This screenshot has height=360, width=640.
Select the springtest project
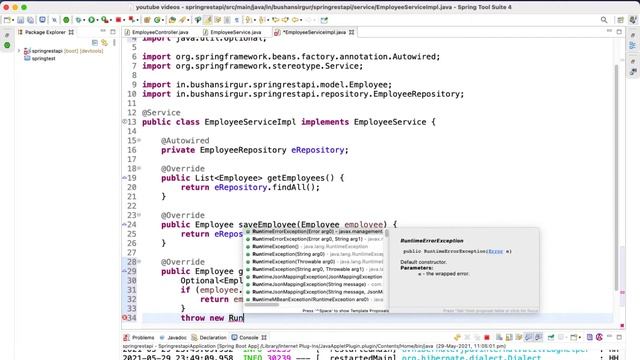[43, 58]
